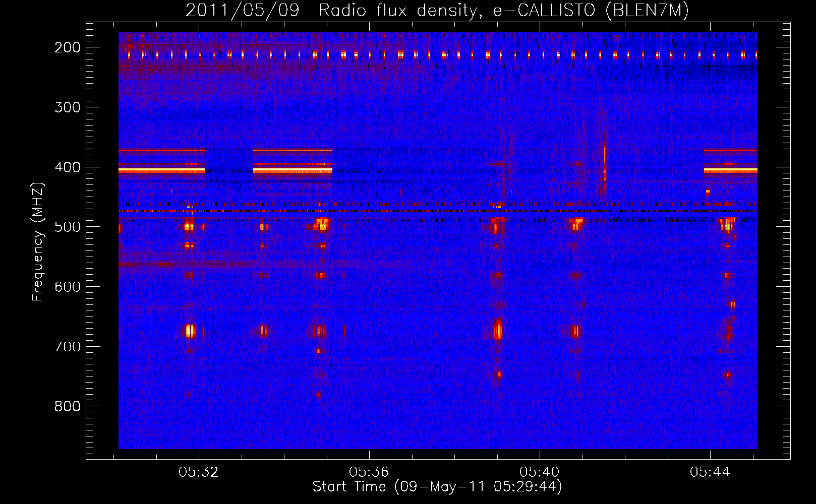The width and height of the screenshot is (816, 504).
Task: Click the 05:32 time tick label
Action: (x=199, y=472)
